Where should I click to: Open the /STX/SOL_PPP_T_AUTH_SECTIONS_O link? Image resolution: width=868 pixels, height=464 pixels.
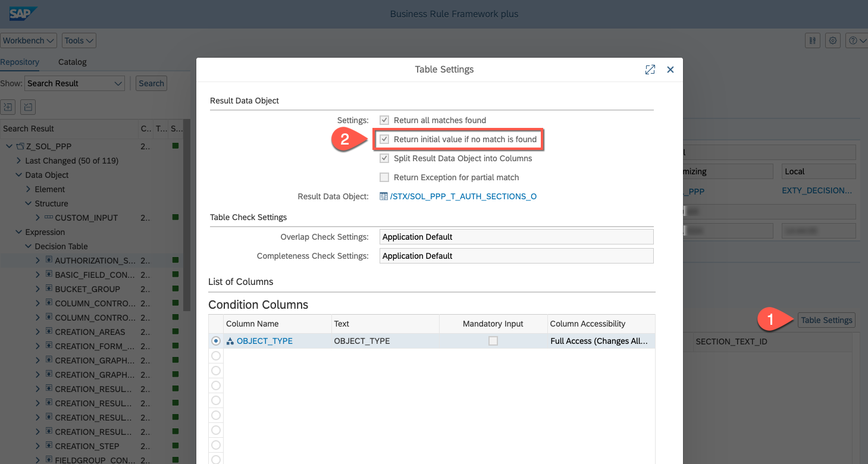point(463,196)
